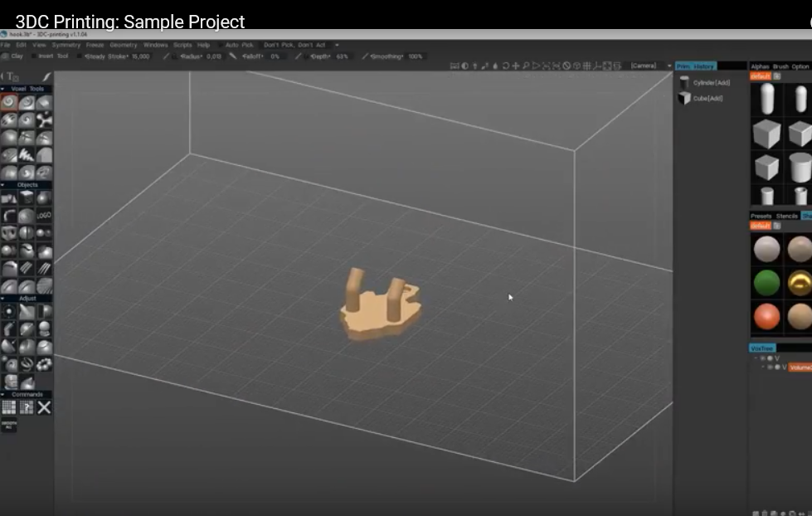
Task: Open the Freeze menu
Action: coord(95,45)
